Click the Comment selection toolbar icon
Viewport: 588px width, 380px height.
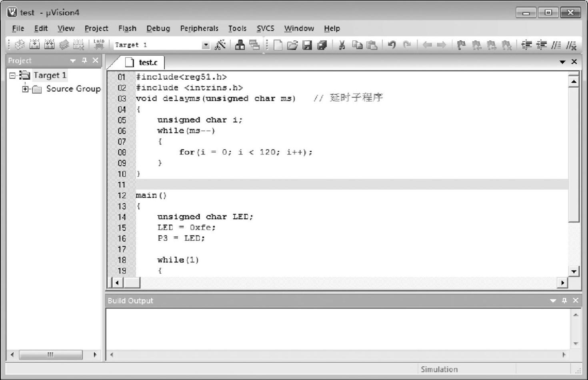point(556,45)
